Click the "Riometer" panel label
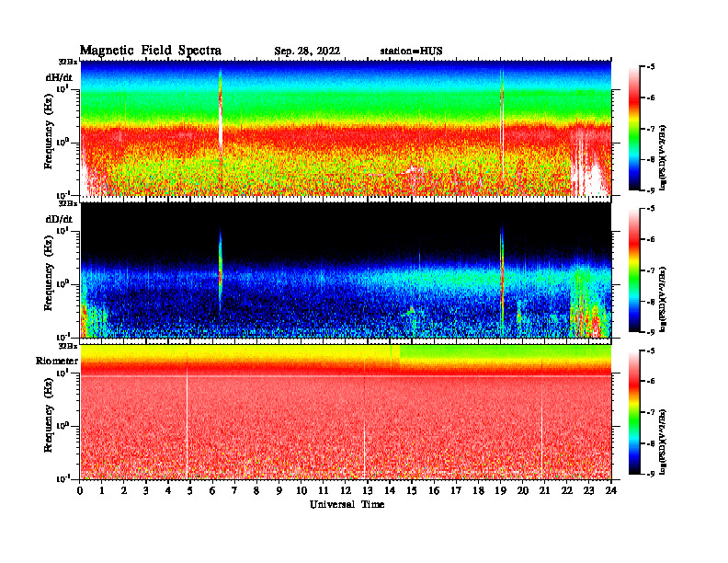Screen dimensions: 728x563 (x=57, y=361)
